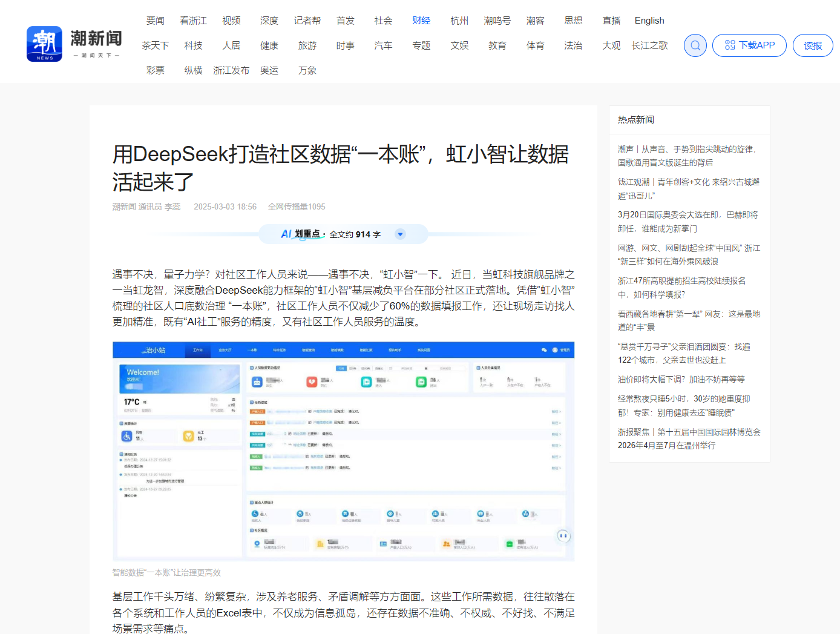Viewport: 840px width, 634px height.
Task: Open the 要闻 navigation item
Action: [x=156, y=21]
